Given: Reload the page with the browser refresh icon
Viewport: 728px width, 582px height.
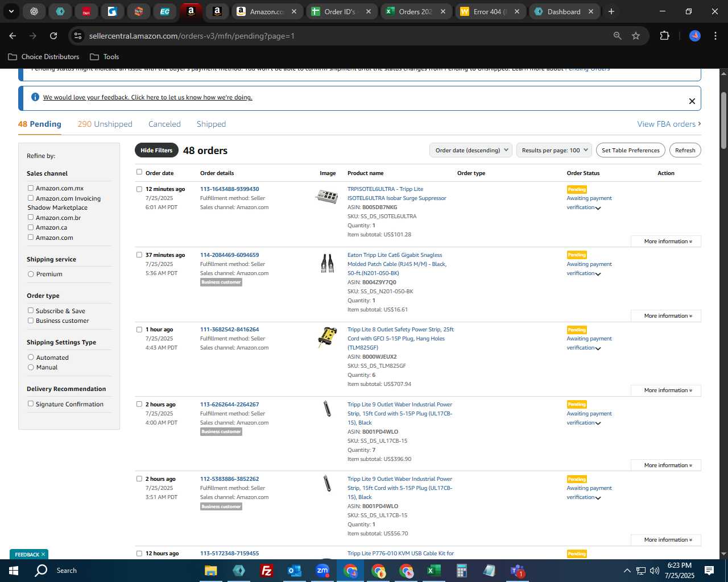Looking at the screenshot, I should tap(53, 36).
